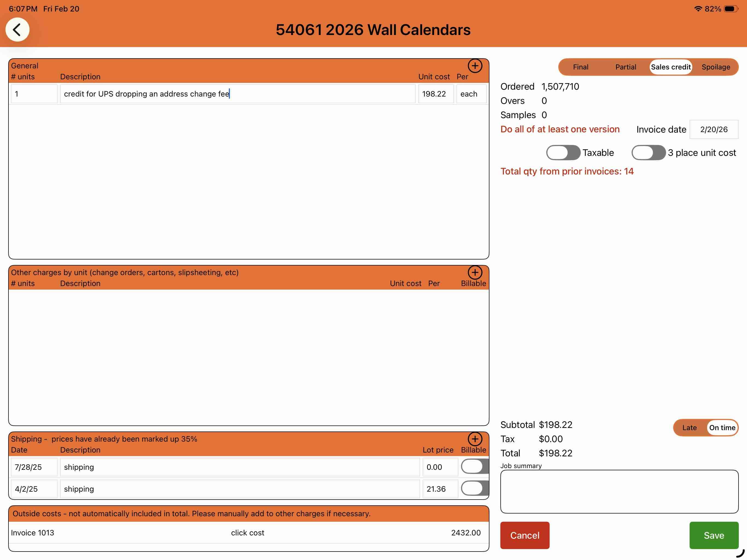Add a new General line item

coord(475,66)
